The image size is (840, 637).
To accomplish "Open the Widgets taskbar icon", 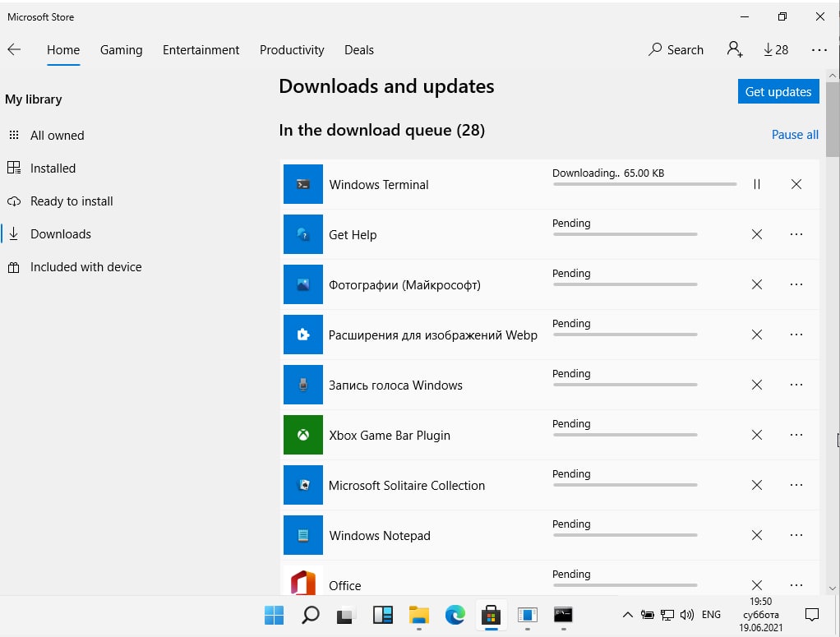I will click(x=382, y=615).
